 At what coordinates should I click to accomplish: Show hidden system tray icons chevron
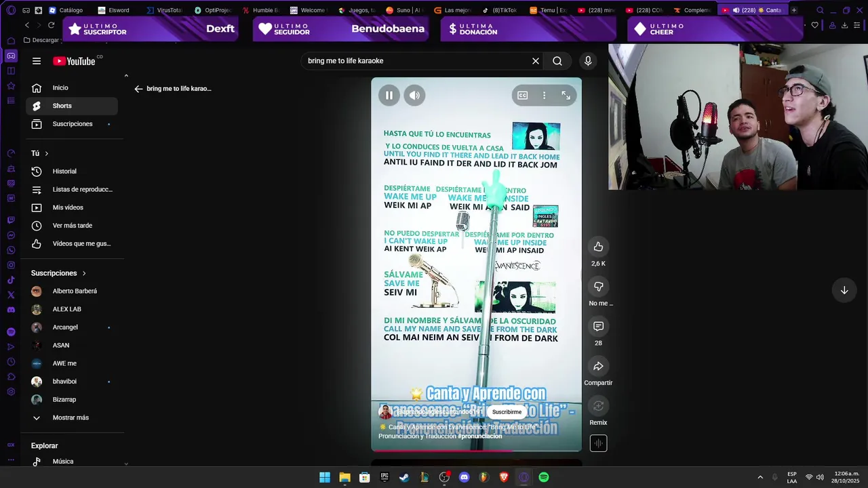760,477
